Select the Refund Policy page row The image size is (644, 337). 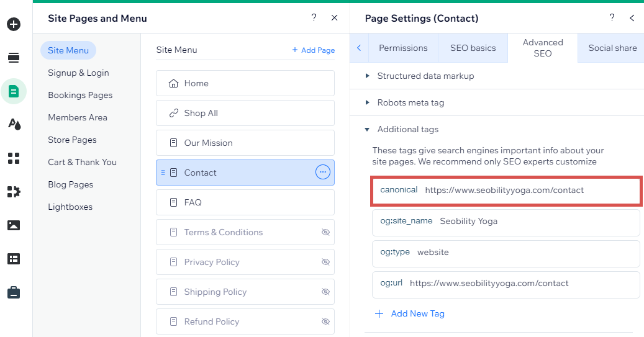(245, 321)
